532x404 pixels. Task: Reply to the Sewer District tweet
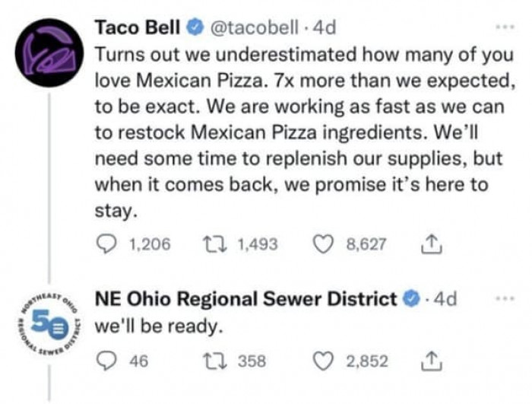[x=106, y=361]
